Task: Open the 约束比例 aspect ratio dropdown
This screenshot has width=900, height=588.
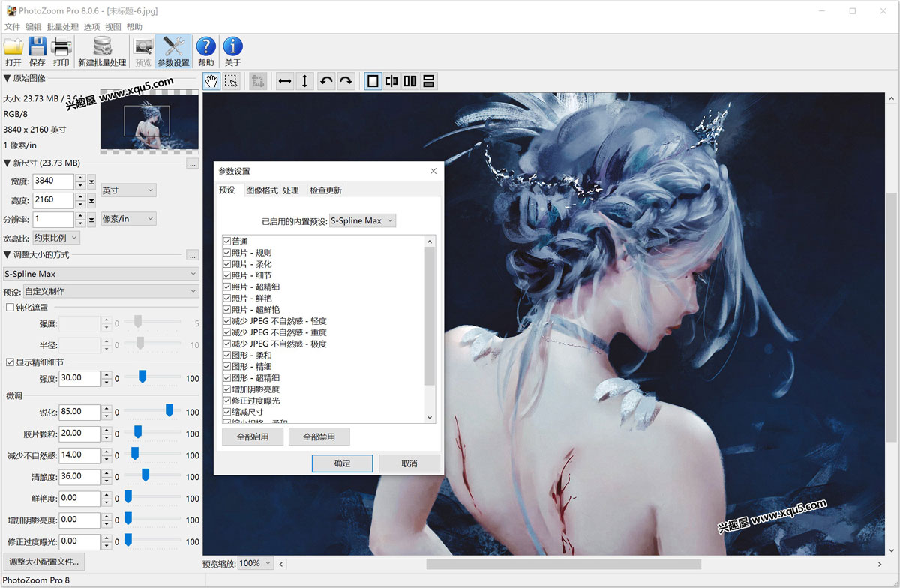Action: 56,237
